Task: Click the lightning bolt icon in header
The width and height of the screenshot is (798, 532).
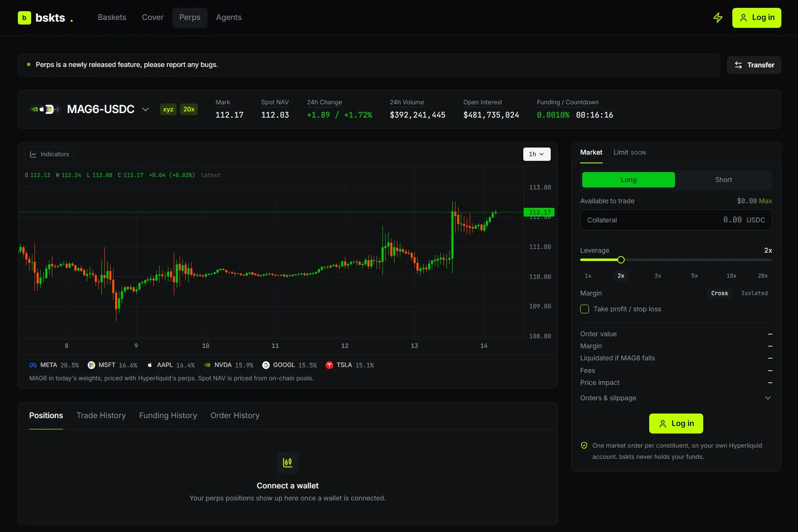Action: pyautogui.click(x=718, y=18)
